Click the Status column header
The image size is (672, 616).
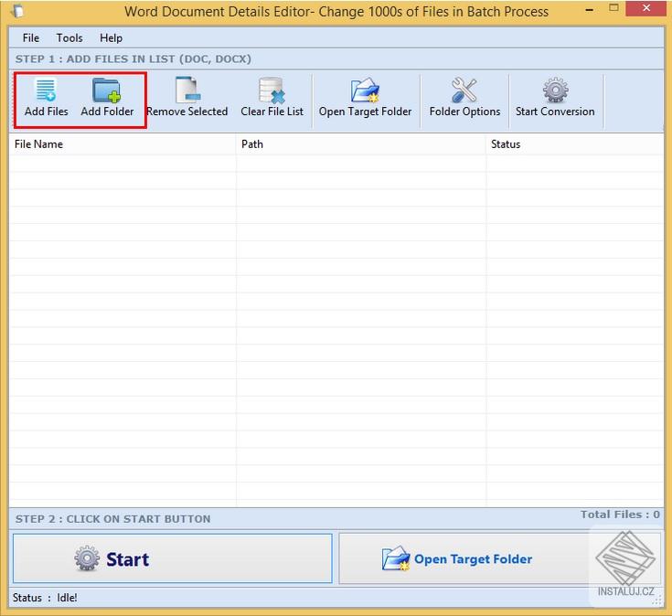click(575, 144)
